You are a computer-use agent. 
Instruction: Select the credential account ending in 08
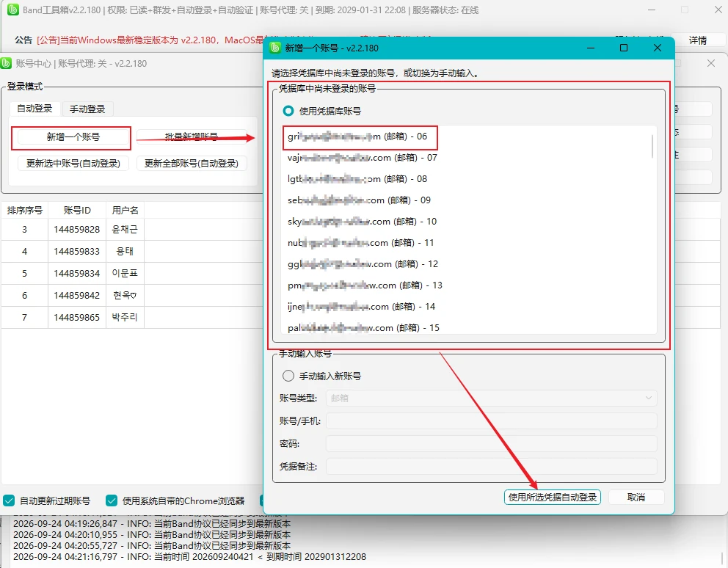pyautogui.click(x=469, y=179)
